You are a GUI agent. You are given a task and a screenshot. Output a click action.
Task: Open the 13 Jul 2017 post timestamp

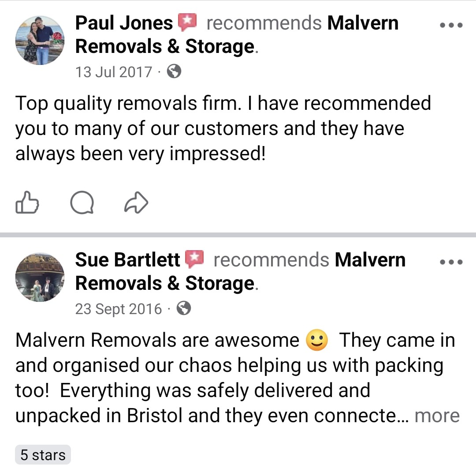click(x=114, y=72)
